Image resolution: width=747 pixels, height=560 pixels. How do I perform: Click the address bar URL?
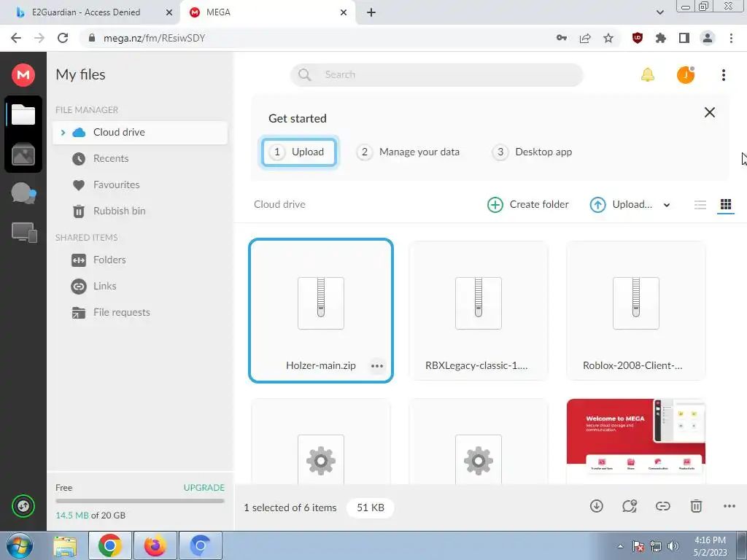[155, 38]
